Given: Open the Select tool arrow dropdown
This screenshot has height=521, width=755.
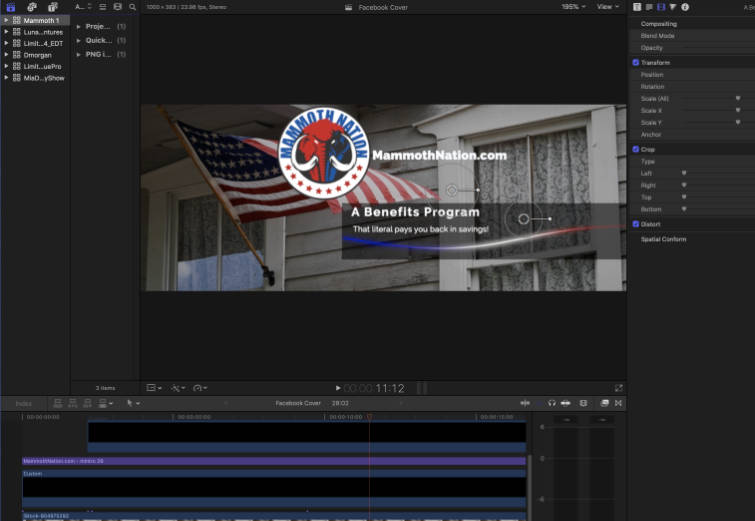Looking at the screenshot, I should pyautogui.click(x=133, y=403).
